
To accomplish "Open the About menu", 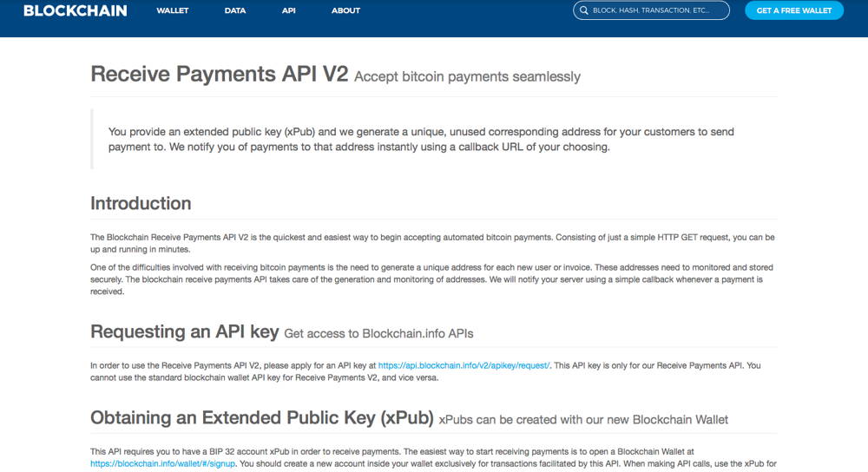I will tap(345, 10).
